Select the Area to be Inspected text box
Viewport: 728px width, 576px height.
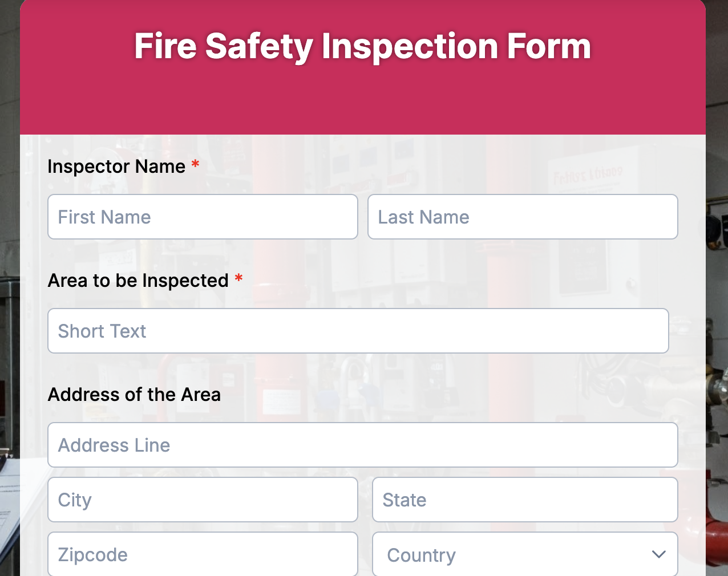click(x=358, y=331)
